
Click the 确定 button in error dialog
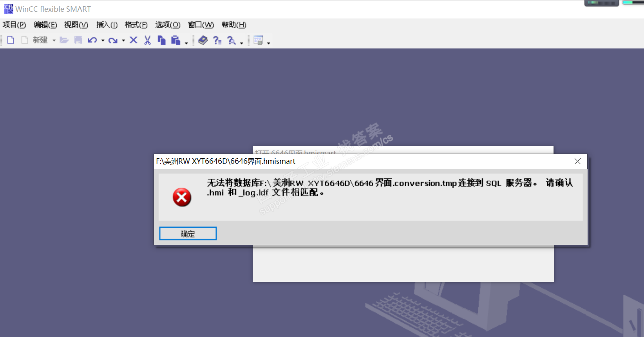(188, 234)
